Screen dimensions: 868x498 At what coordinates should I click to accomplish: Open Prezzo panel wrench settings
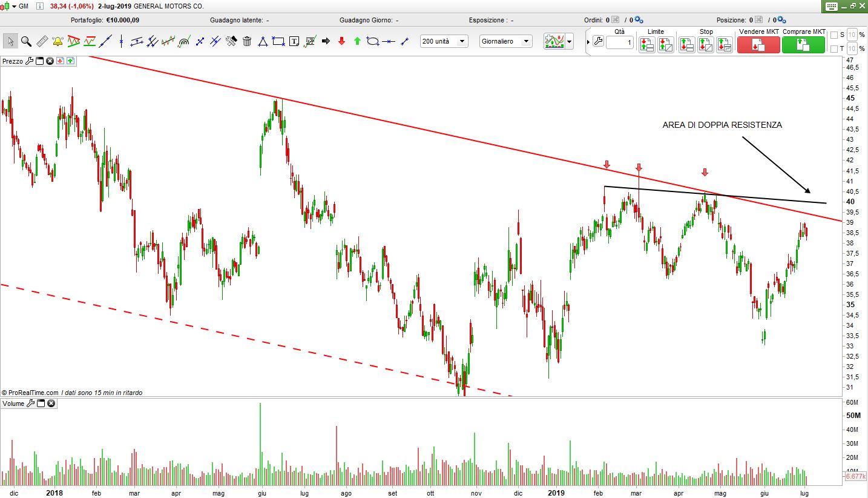29,61
